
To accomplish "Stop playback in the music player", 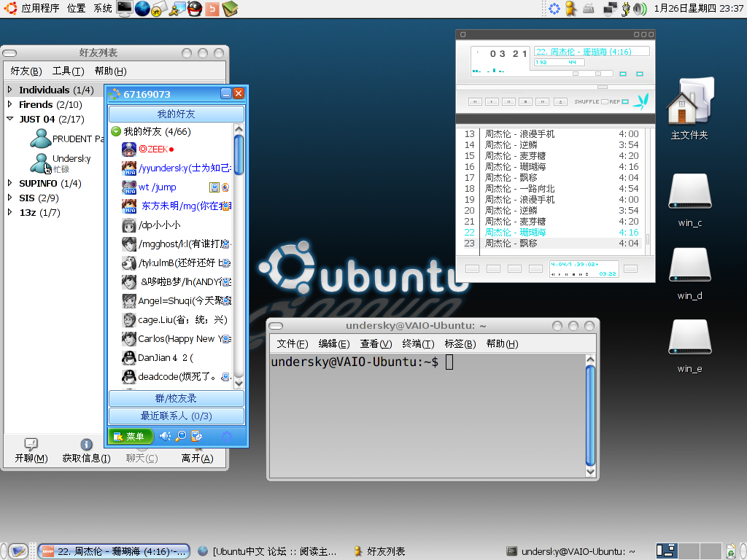I will pyautogui.click(x=525, y=101).
